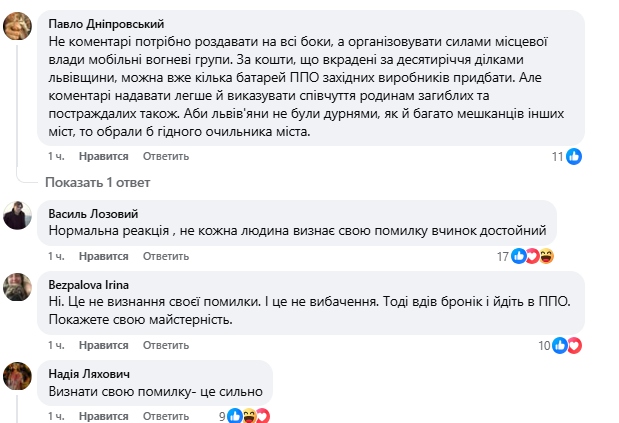Open Василь Лозовий's profile name link
The height and width of the screenshot is (423, 619).
(95, 212)
